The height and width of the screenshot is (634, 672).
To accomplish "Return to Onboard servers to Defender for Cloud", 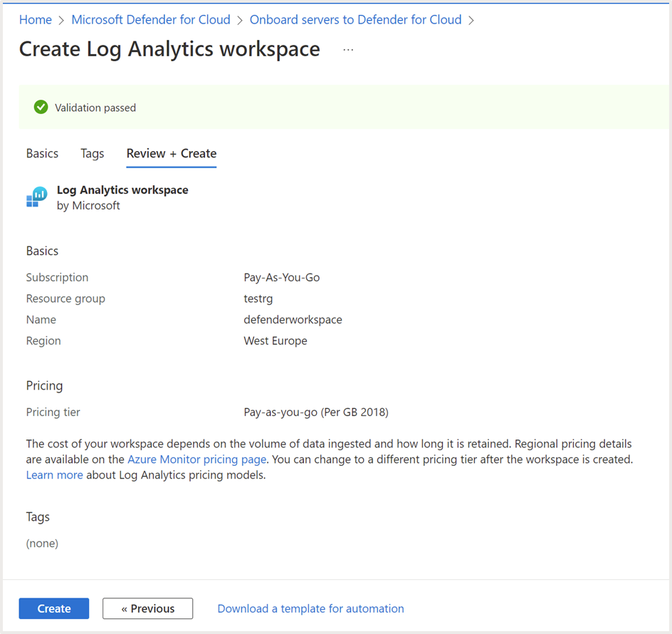I will click(x=355, y=20).
